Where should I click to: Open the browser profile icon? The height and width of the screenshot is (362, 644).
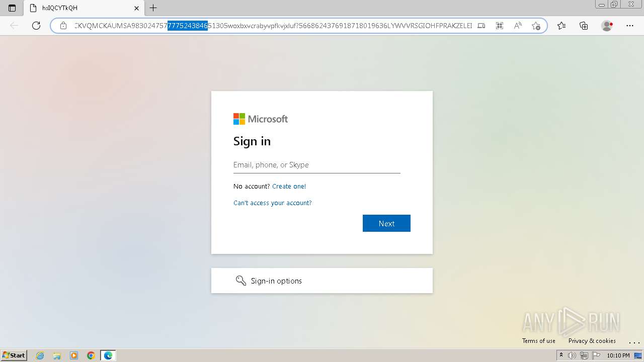tap(607, 26)
